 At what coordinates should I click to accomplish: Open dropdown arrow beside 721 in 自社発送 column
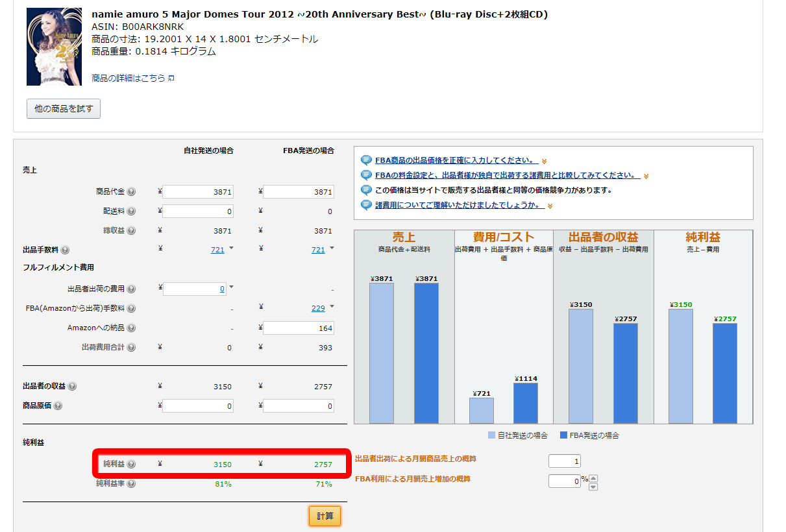pos(231,248)
